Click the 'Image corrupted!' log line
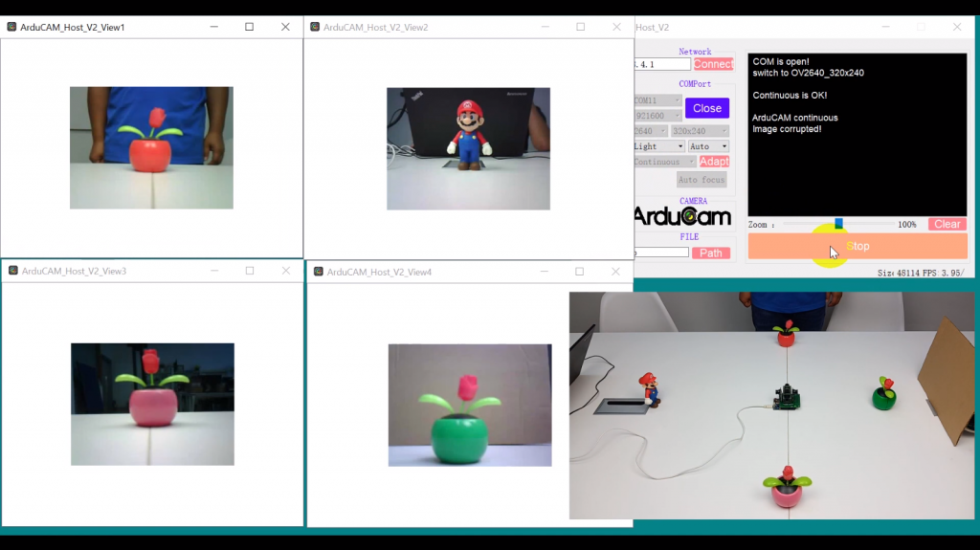Screen dimensions: 980x550 [x=787, y=129]
